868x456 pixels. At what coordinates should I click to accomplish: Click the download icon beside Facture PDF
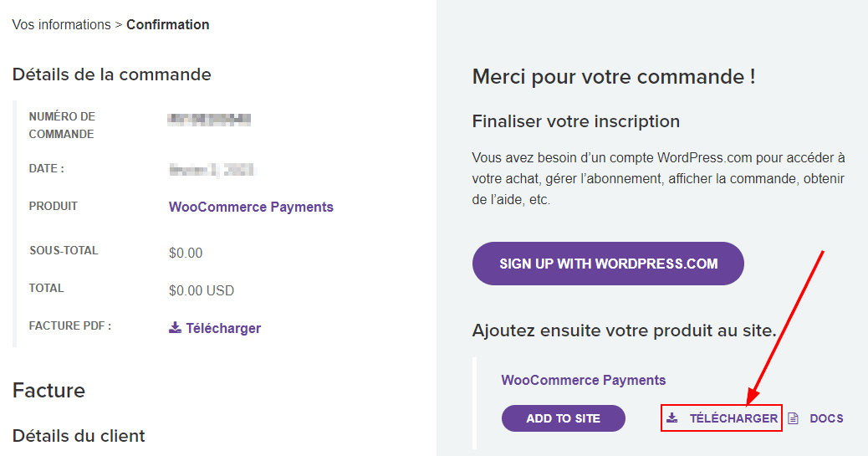coord(175,328)
